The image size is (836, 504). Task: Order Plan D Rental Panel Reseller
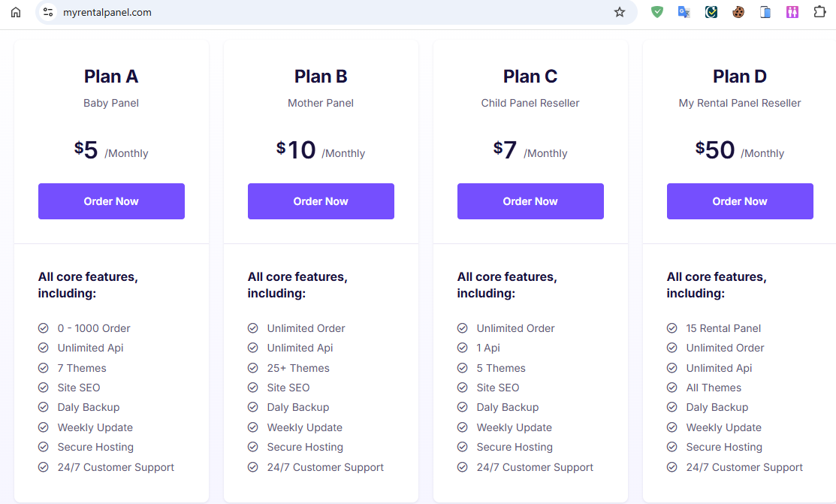coord(740,201)
